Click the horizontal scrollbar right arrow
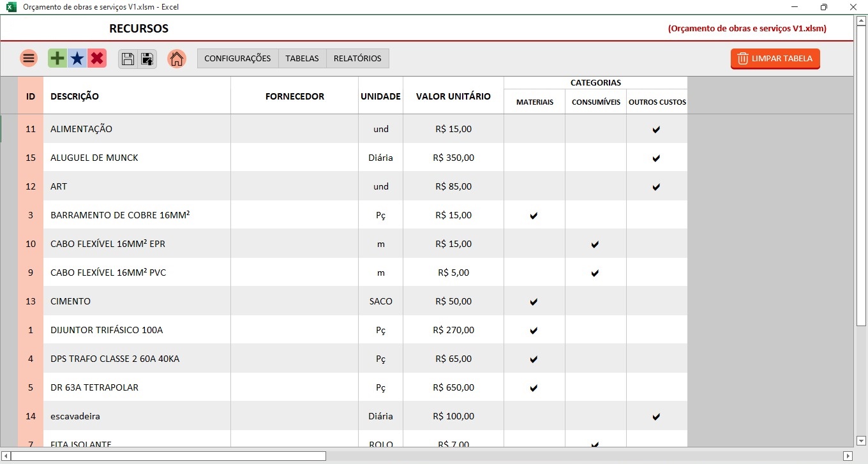The height and width of the screenshot is (464, 868). [848, 456]
